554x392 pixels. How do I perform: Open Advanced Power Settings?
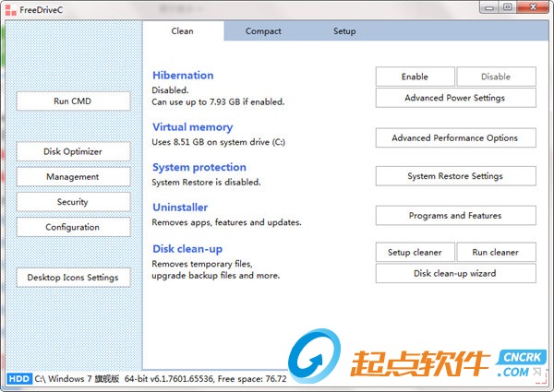pyautogui.click(x=455, y=98)
